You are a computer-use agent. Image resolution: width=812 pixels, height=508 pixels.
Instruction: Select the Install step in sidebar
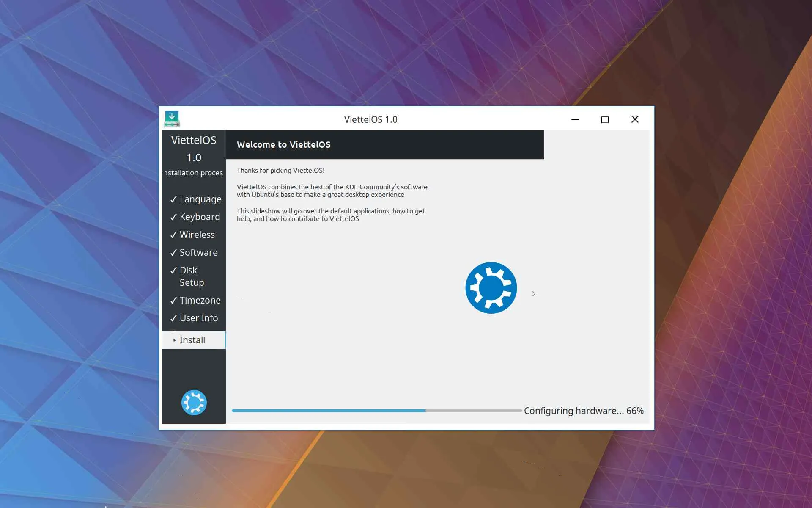tap(192, 340)
